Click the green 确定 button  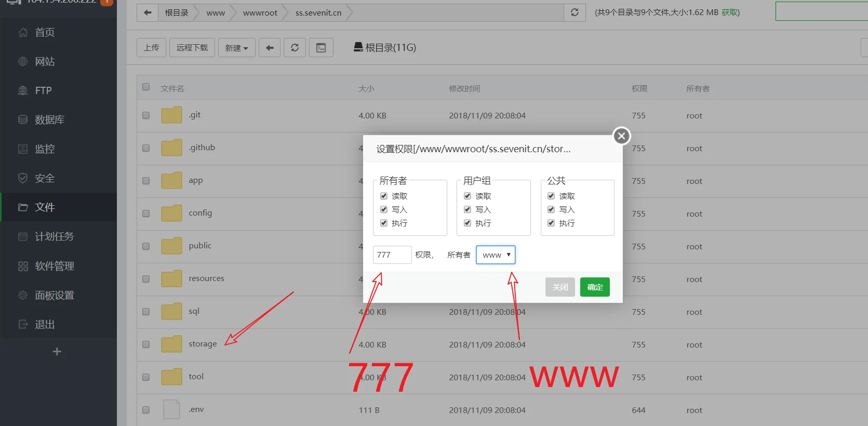595,287
